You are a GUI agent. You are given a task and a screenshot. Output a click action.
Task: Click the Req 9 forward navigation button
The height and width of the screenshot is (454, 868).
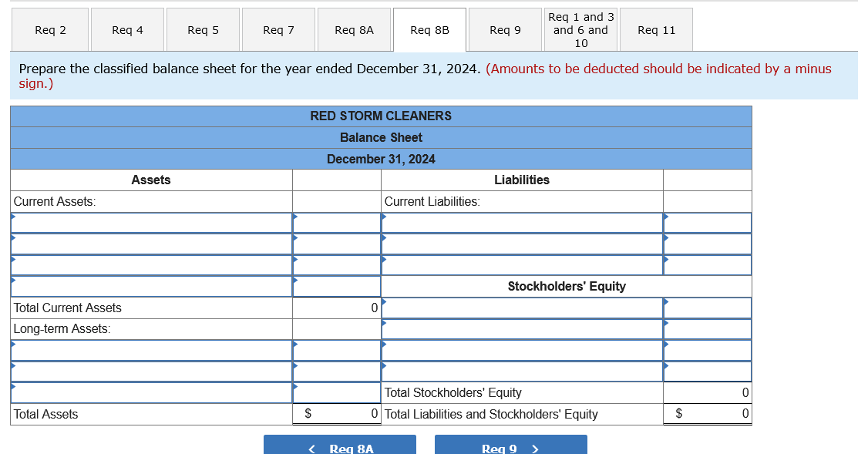(x=510, y=446)
